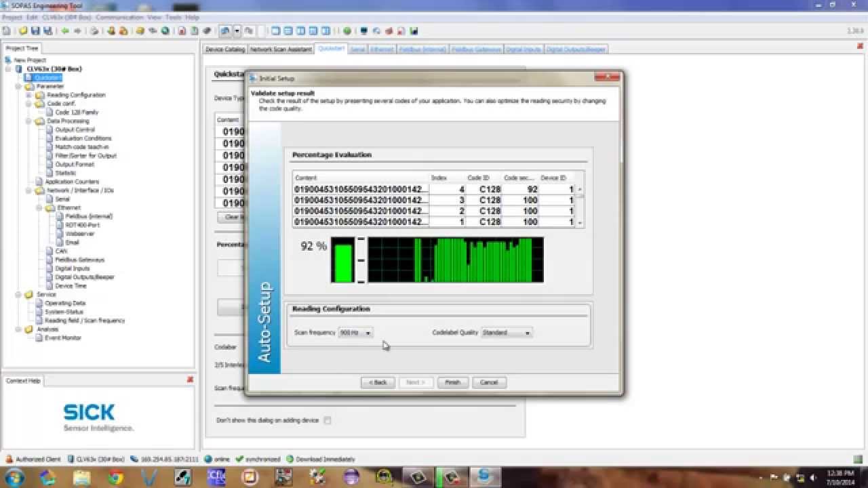Click the Project Tree panel tab
The image size is (868, 488).
[x=22, y=48]
